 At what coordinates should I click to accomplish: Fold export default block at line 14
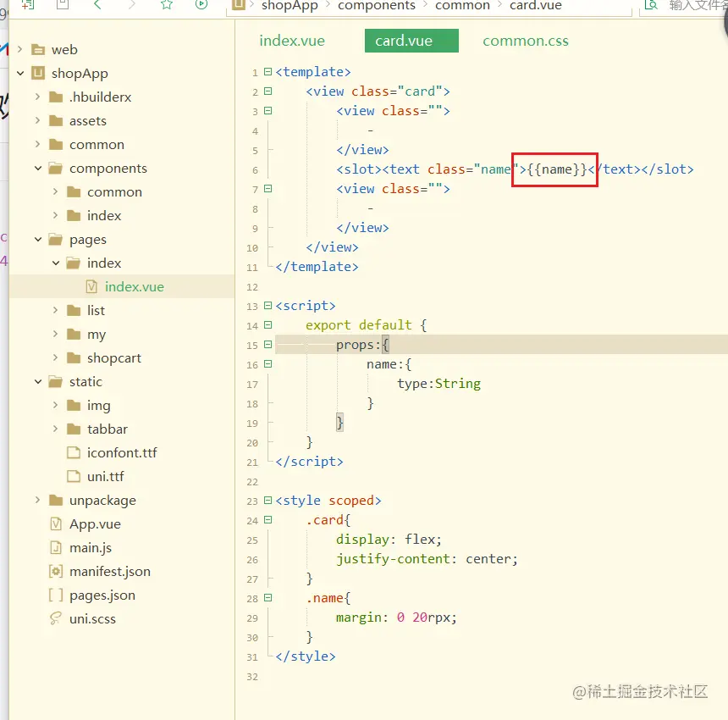[267, 324]
